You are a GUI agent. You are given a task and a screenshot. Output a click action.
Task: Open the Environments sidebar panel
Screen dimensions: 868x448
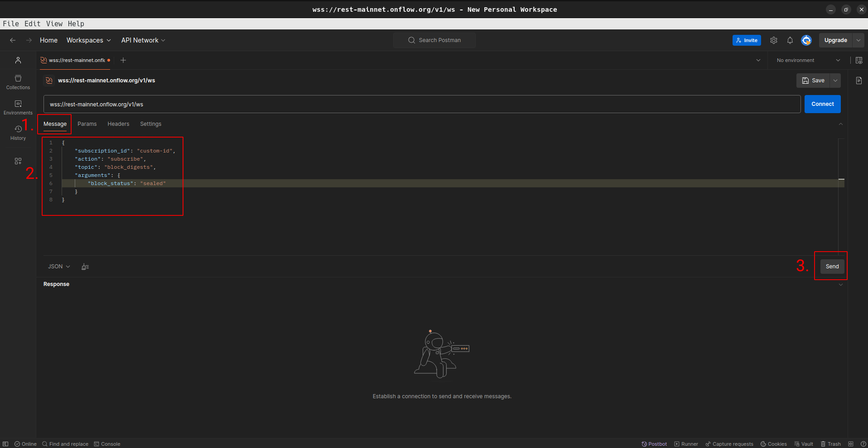click(18, 107)
